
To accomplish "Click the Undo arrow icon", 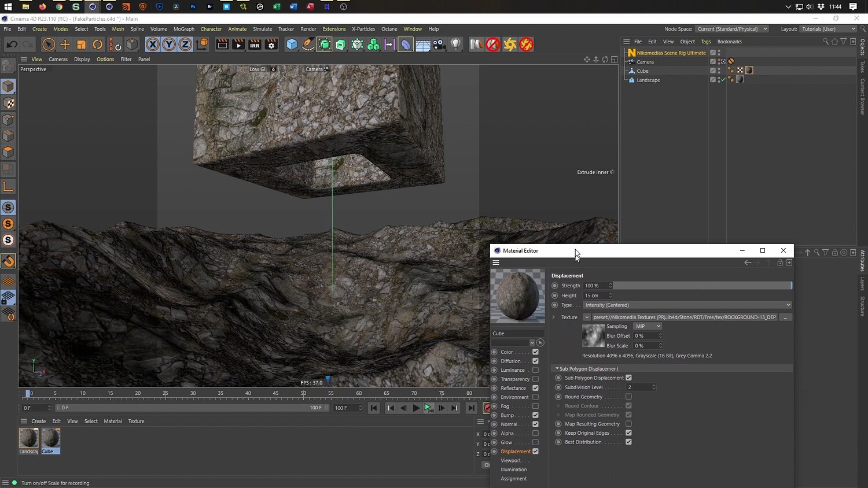I will click(x=12, y=45).
